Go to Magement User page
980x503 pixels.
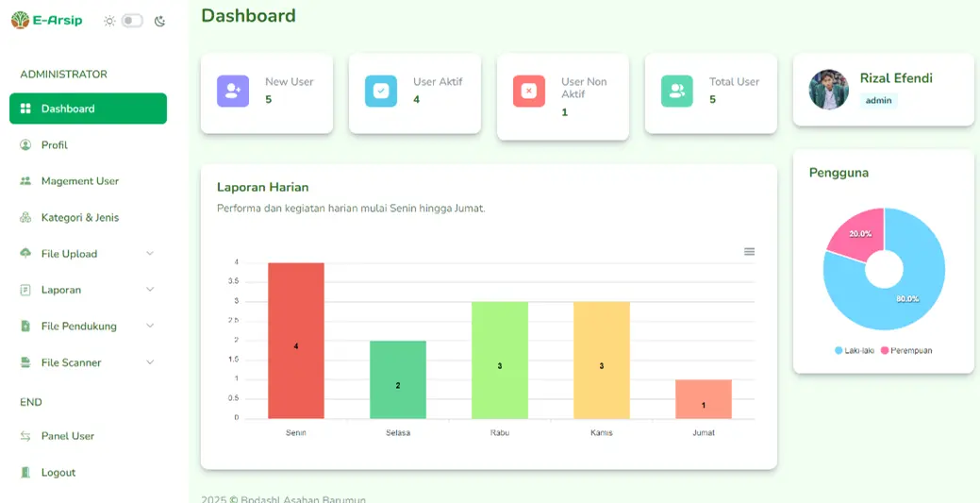[x=88, y=181]
